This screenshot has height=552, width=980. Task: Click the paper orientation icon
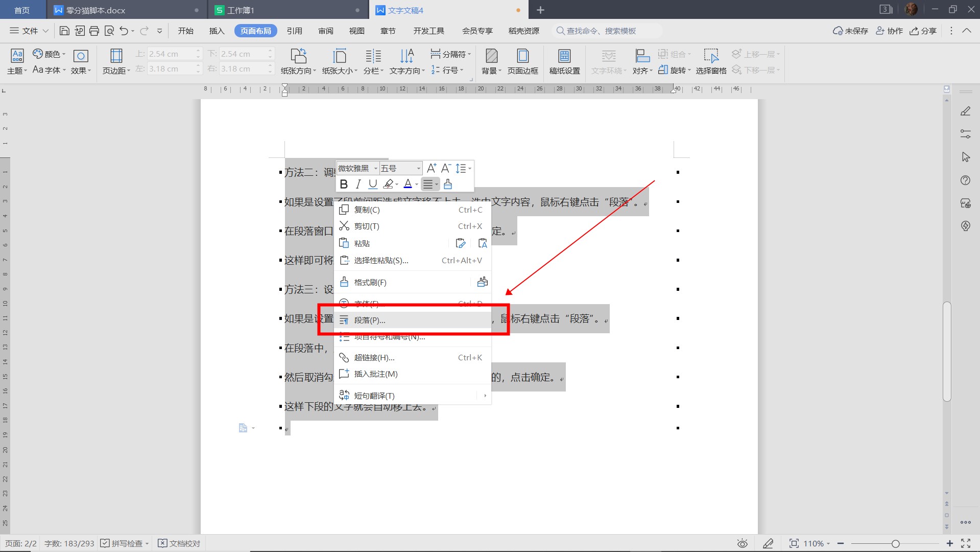(298, 56)
